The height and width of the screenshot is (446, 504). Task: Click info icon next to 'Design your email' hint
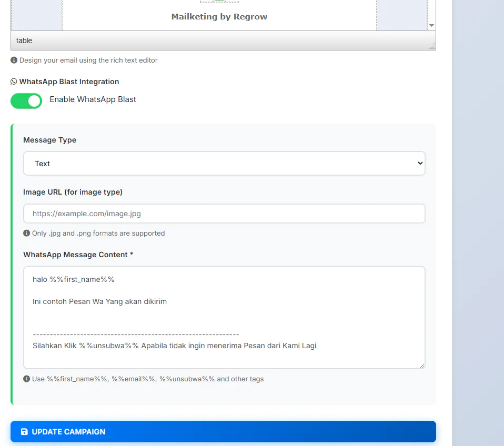(x=14, y=60)
